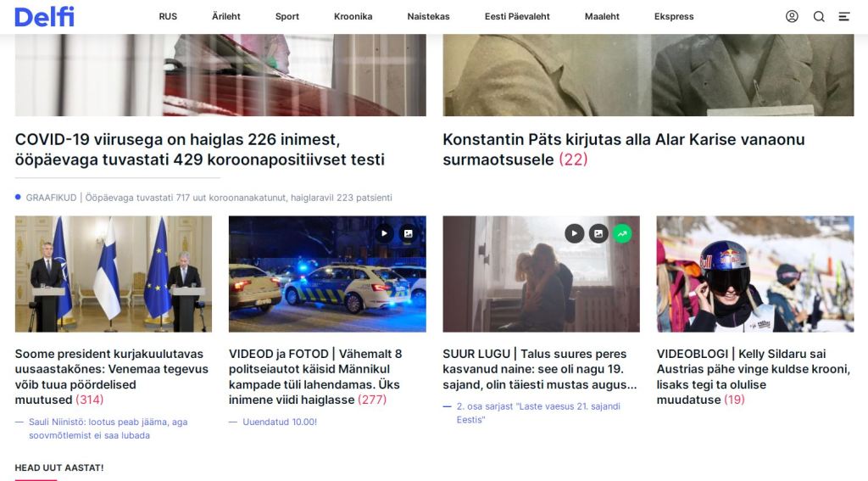Image resolution: width=868 pixels, height=481 pixels.
Task: Open the user account profile icon
Action: [792, 17]
